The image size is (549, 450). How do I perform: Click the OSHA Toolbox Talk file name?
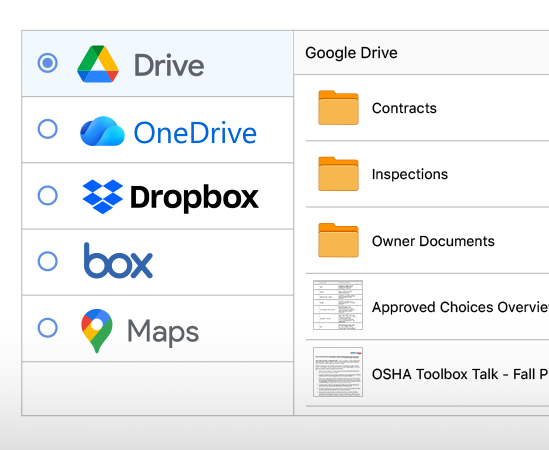coord(460,374)
